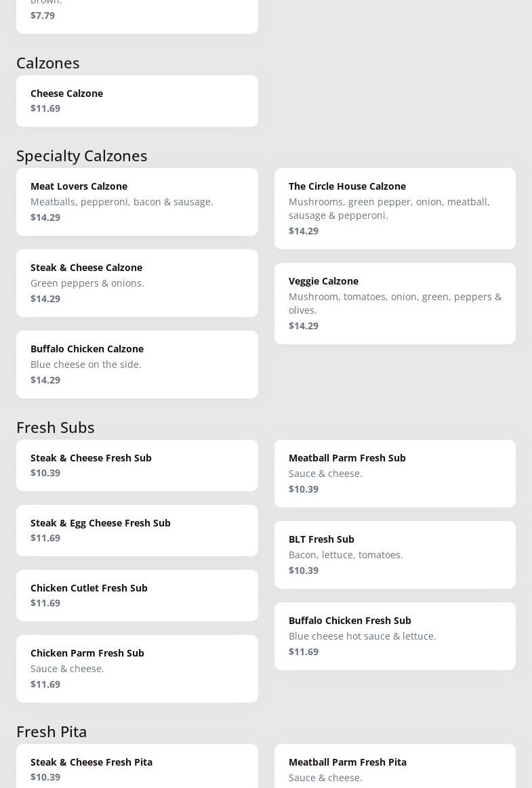Open Buffalo Chicken Calzone card
This screenshot has height=788, width=532.
pos(137,365)
